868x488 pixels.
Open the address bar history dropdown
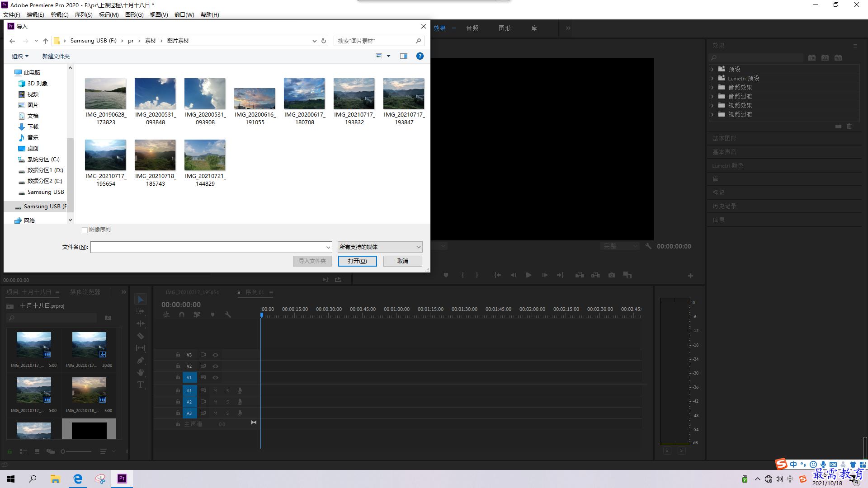(x=315, y=41)
